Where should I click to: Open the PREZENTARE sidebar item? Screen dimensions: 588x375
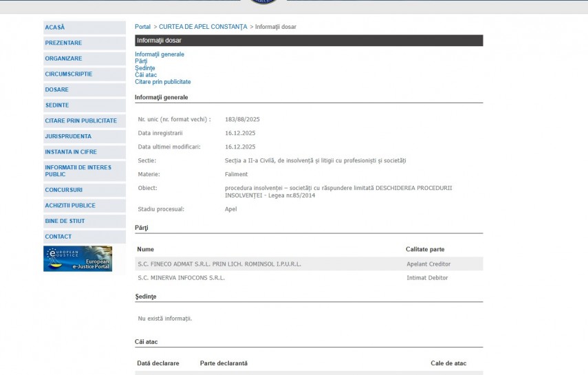pos(63,43)
